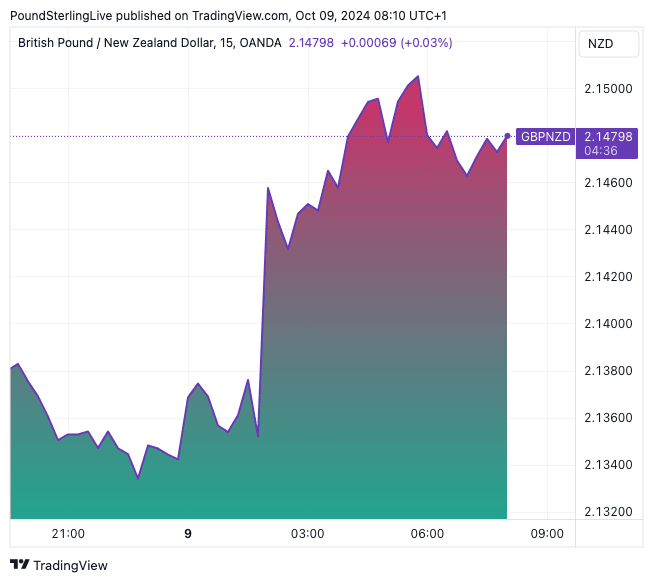
Task: Click the 2.13800 price axis label
Action: point(608,371)
